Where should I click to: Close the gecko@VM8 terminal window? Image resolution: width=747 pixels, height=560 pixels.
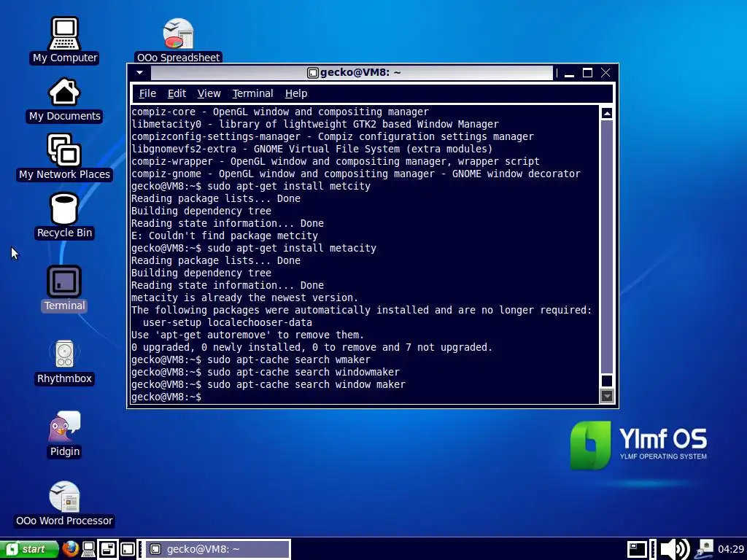click(605, 73)
